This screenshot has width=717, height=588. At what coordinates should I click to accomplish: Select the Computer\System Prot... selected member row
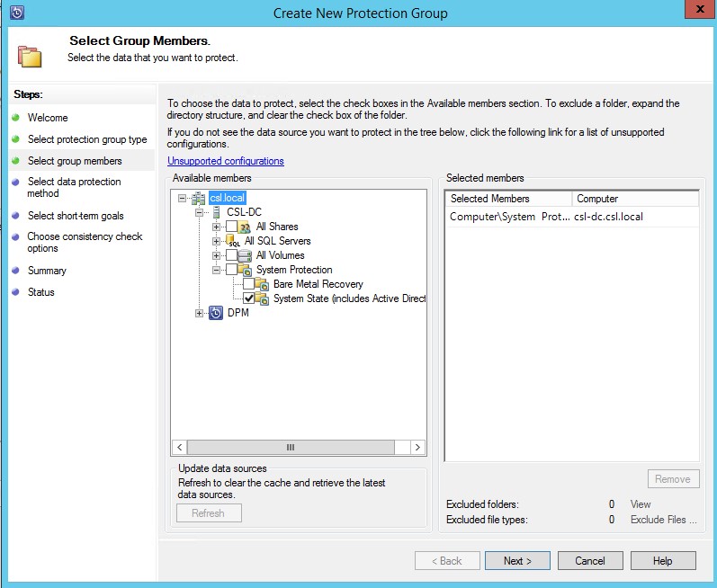coord(571,217)
